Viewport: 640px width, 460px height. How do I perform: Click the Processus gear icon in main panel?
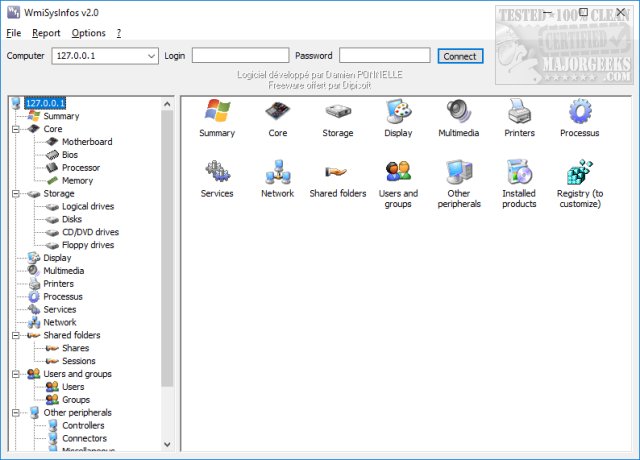tap(579, 112)
